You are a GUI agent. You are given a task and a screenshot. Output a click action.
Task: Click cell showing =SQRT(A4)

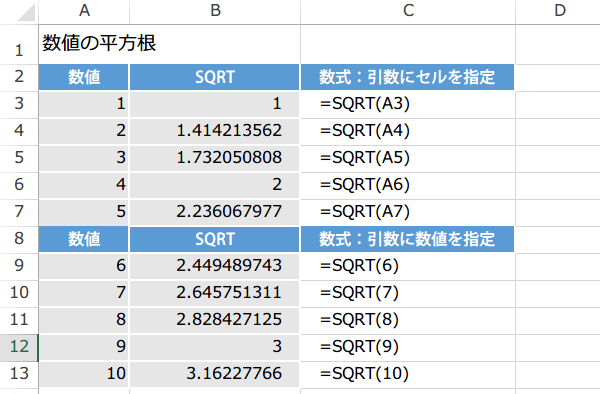coord(407,131)
